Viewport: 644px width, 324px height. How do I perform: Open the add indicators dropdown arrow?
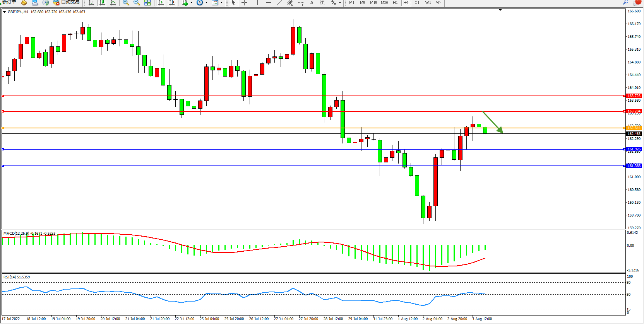[191, 3]
